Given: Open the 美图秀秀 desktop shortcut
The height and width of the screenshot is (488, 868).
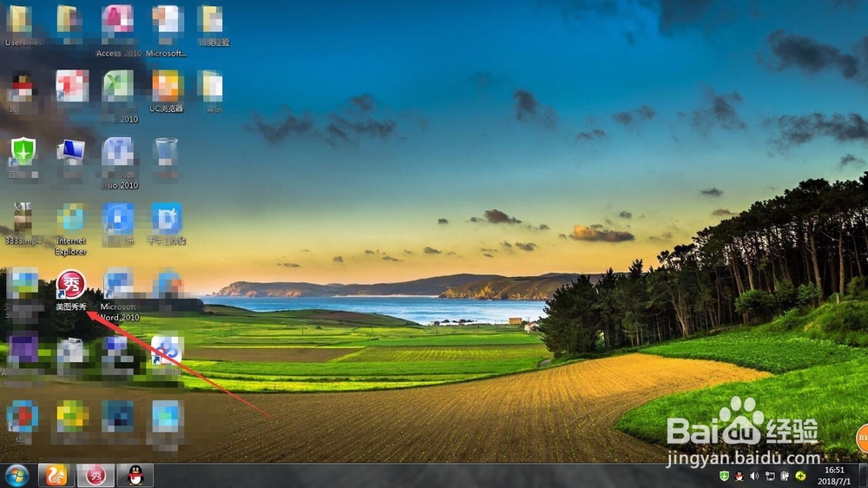Looking at the screenshot, I should tap(71, 290).
